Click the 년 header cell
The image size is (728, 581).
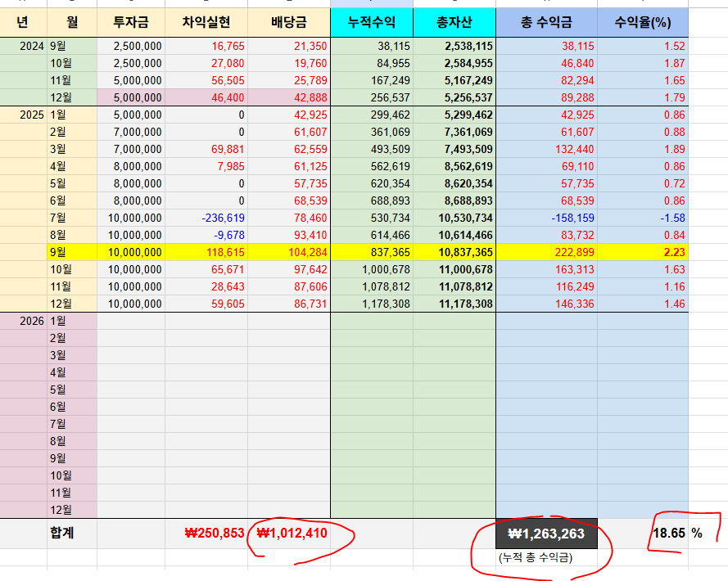click(x=23, y=23)
